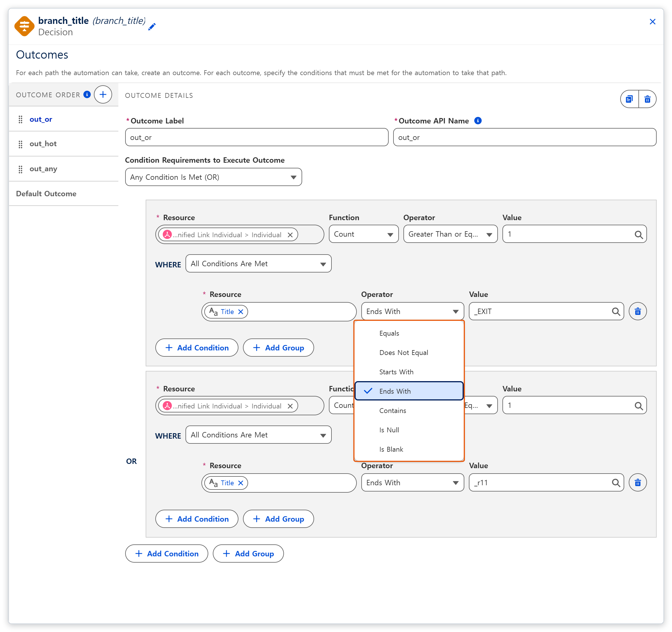The width and height of the screenshot is (672, 632).
Task: Delete the outcome with the top trash icon
Action: pos(647,99)
